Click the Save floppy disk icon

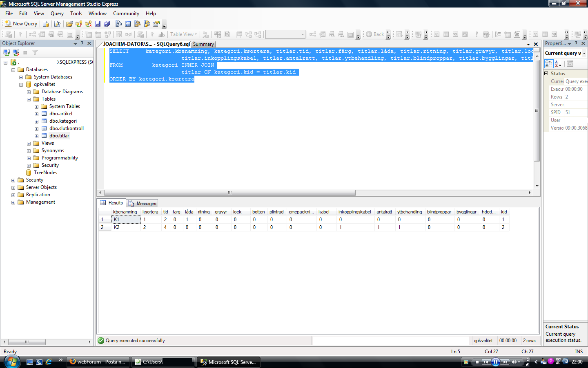point(98,24)
